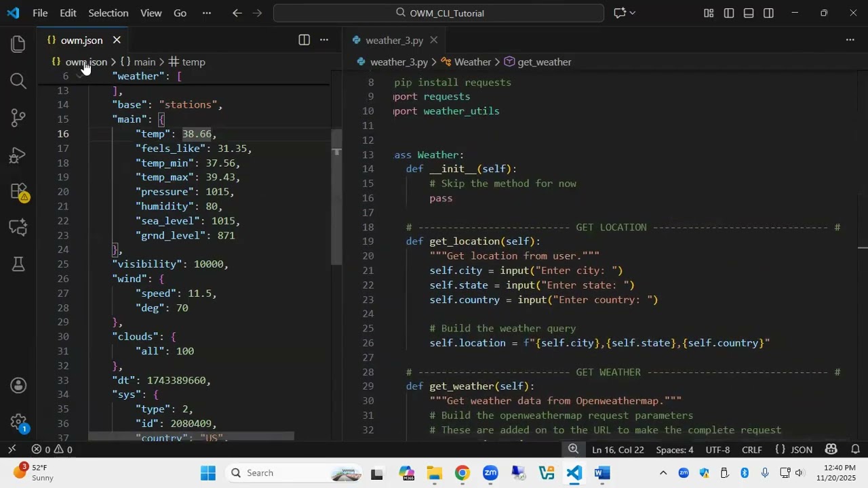Click the OWM_CLI_Tutorial command center search box
Viewport: 868px width, 488px height.
pos(439,13)
